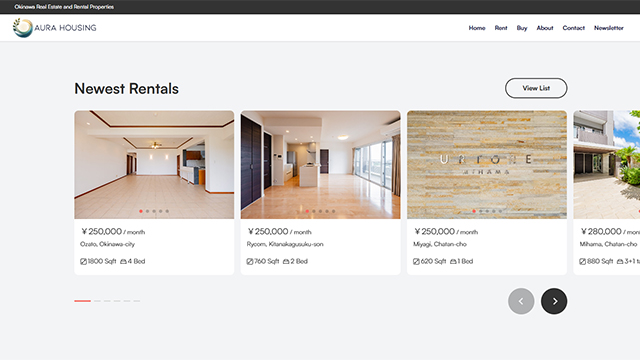
Task: Open the Ozato, Okinawa-city listing photo
Action: 154,164
